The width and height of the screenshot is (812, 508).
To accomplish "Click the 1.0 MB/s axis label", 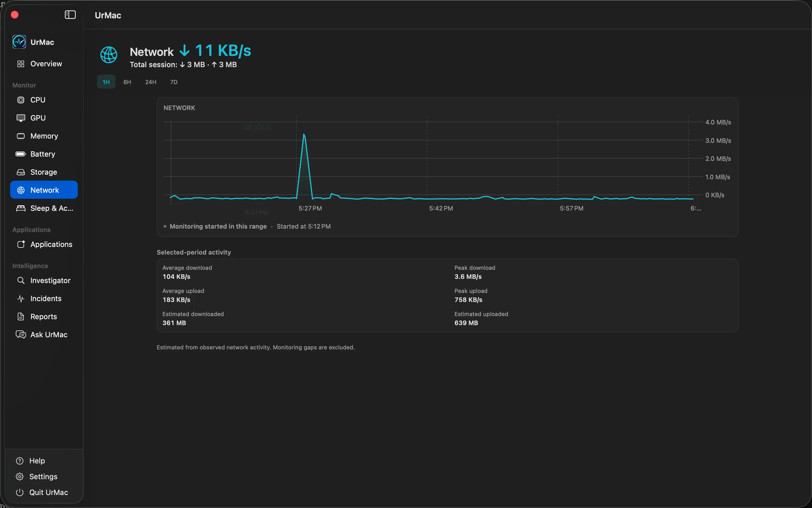I will (718, 177).
